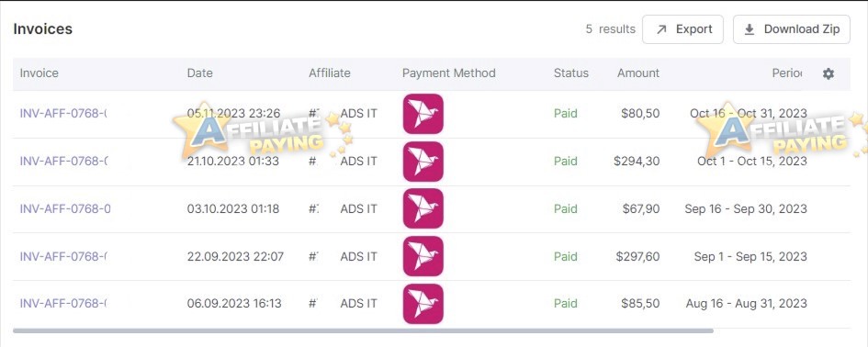Sort by the Status column header

click(x=570, y=73)
